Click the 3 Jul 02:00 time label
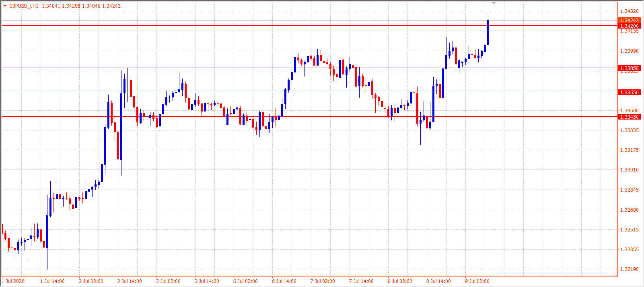 tap(168, 281)
